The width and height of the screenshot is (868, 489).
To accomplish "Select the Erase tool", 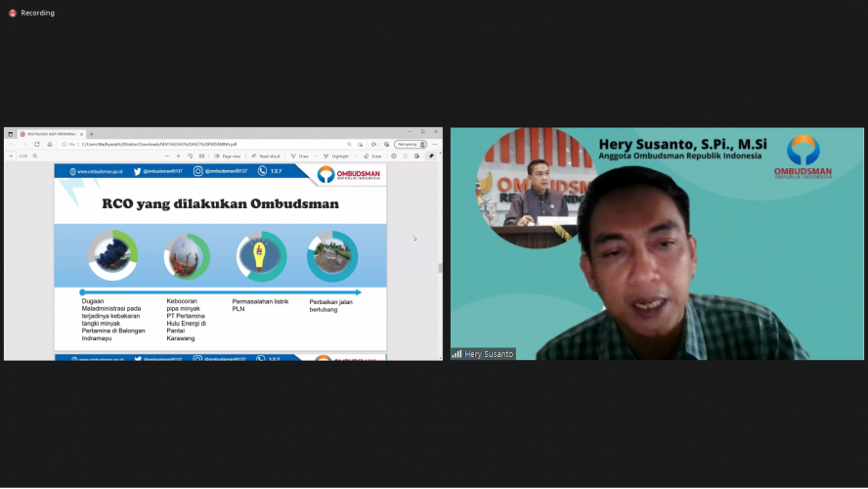I will (372, 156).
